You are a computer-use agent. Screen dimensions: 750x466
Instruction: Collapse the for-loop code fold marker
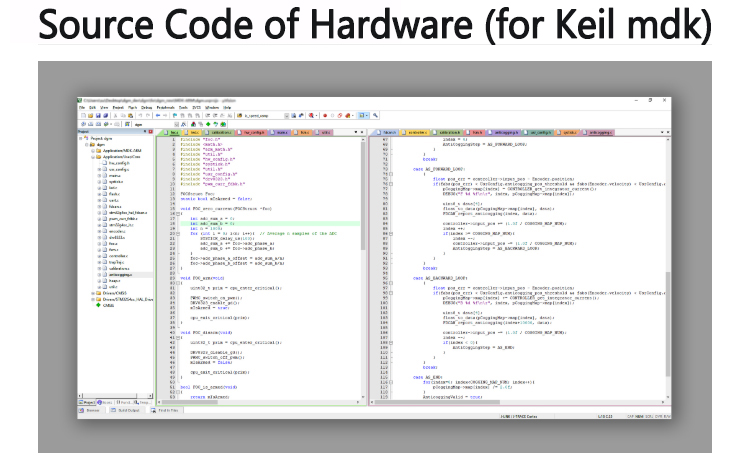178,233
